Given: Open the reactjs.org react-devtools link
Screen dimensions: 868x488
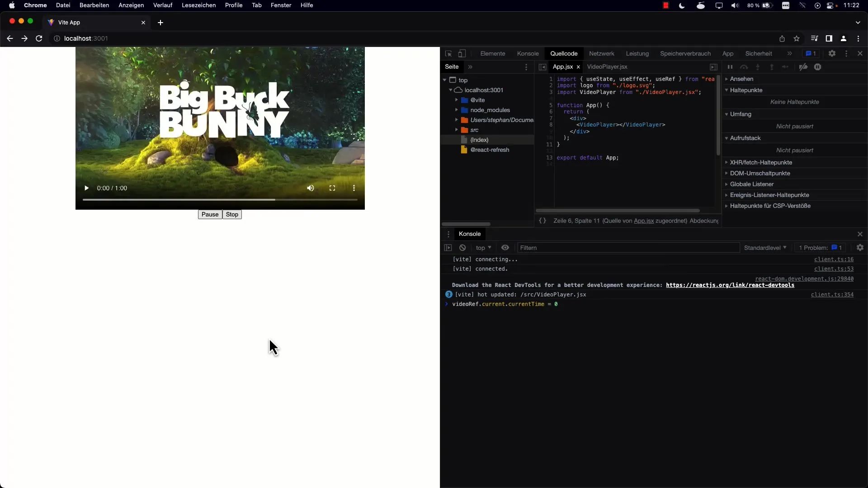Looking at the screenshot, I should [730, 285].
